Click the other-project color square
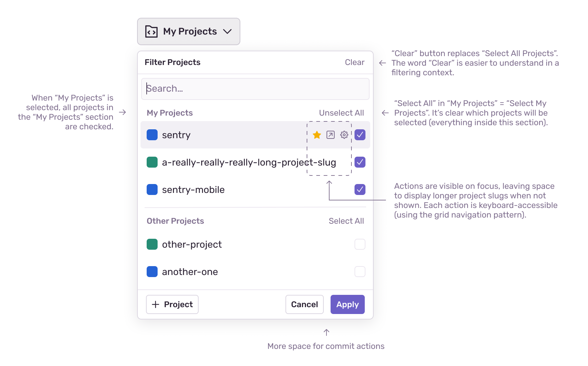 (x=152, y=244)
